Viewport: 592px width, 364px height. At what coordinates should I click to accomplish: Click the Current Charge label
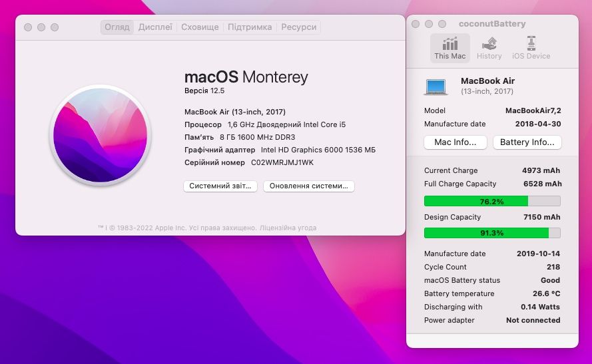(451, 170)
